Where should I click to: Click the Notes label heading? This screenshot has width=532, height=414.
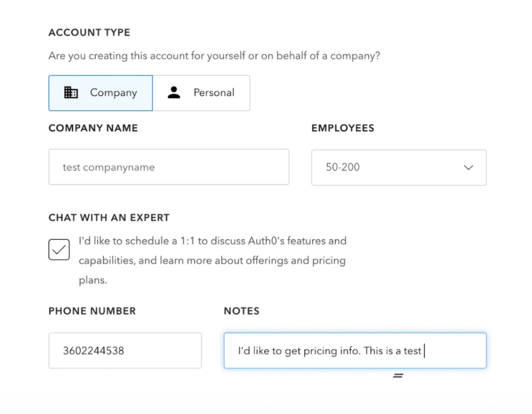tap(241, 311)
